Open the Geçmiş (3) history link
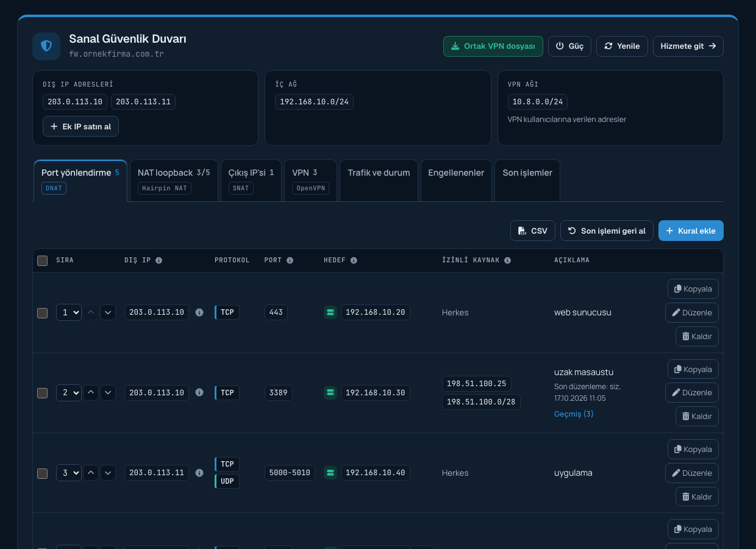The image size is (756, 549). click(x=574, y=414)
